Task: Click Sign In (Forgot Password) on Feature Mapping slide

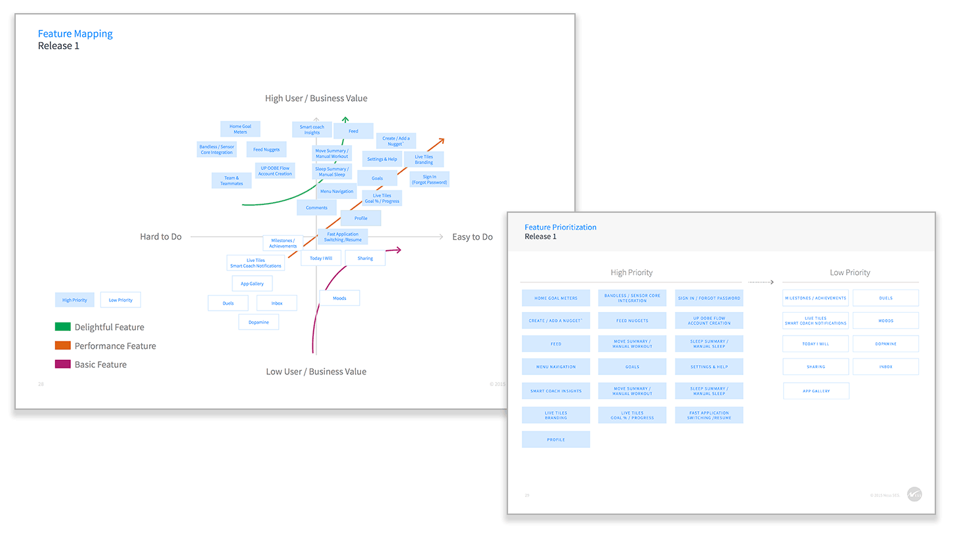Action: coord(429,179)
